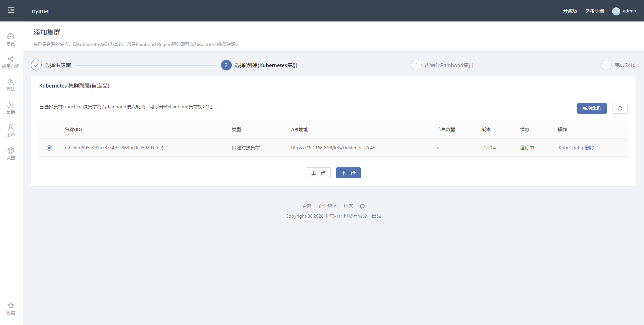Click step 3 初始化Rainbond集群

[442, 65]
